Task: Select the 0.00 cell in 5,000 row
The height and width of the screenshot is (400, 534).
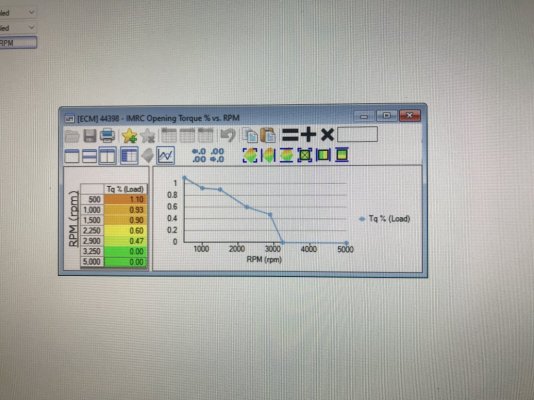Action: 125,262
